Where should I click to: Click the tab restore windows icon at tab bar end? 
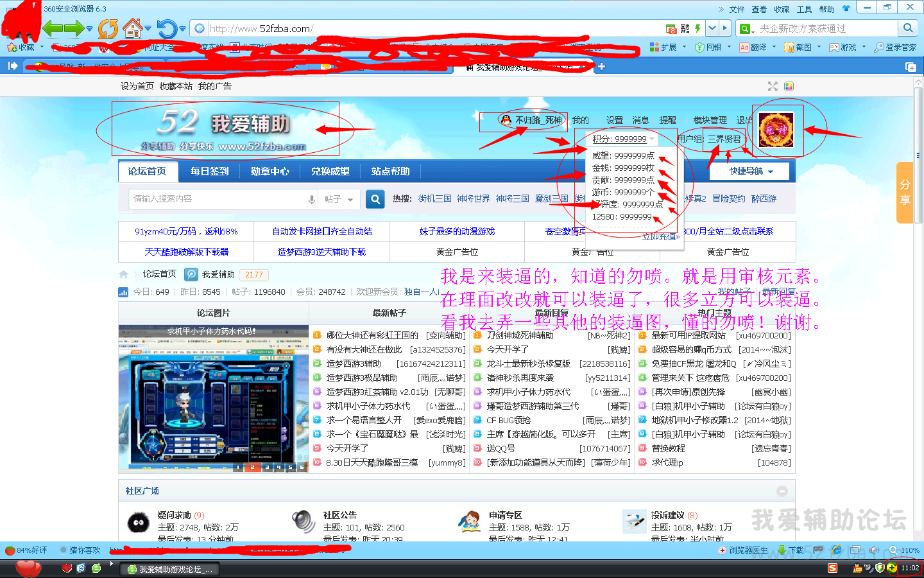click(x=910, y=66)
